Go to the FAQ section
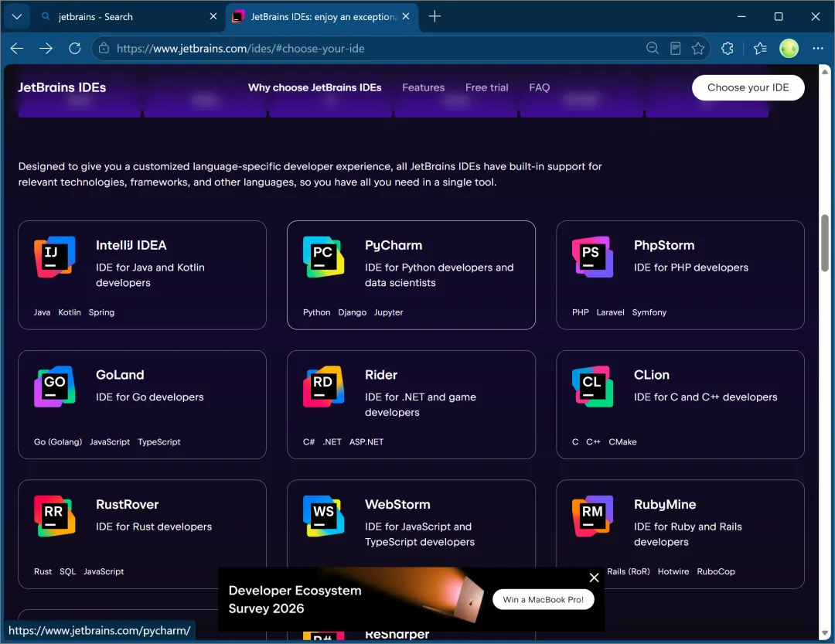Image resolution: width=835 pixels, height=644 pixels. click(x=540, y=87)
